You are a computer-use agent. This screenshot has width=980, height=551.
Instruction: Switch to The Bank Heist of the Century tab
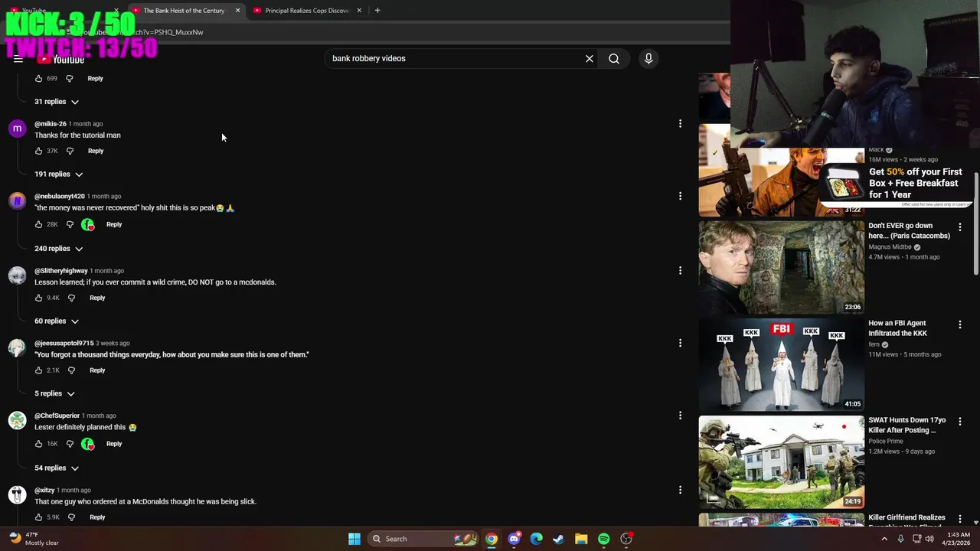(184, 11)
